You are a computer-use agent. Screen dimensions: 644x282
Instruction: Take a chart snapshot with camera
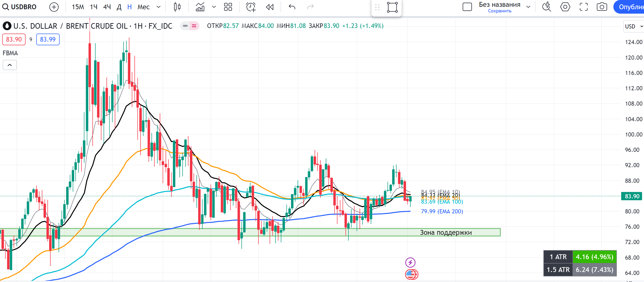pos(601,7)
